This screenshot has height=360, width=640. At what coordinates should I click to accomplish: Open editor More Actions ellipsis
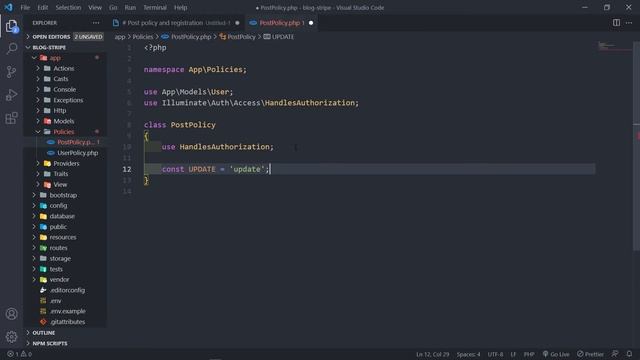click(629, 23)
